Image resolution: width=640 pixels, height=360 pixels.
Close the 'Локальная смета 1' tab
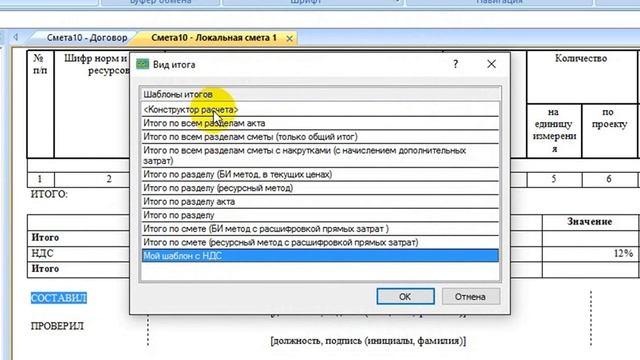click(289, 38)
